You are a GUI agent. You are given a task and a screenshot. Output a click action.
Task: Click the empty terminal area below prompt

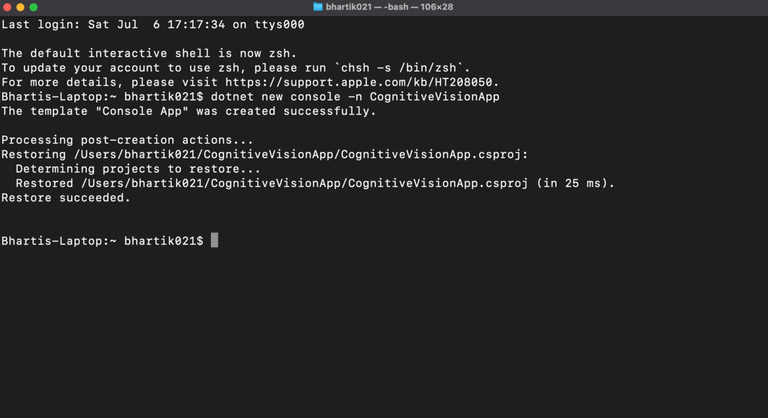click(384, 330)
